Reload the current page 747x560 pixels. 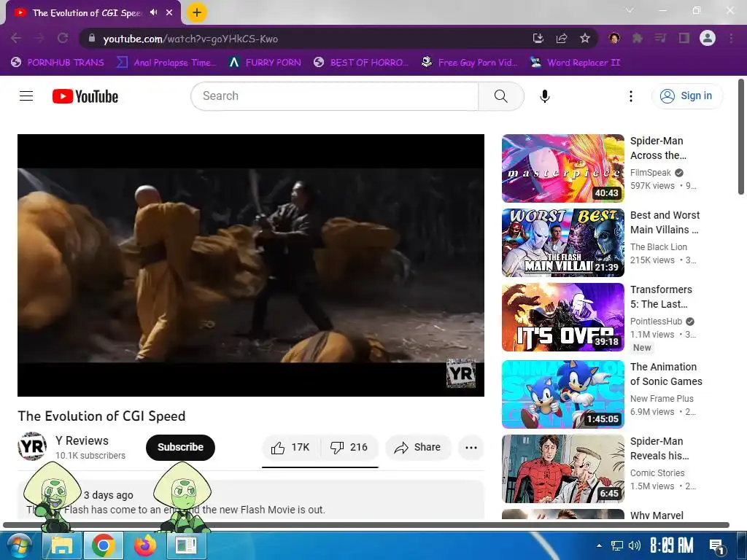click(63, 38)
